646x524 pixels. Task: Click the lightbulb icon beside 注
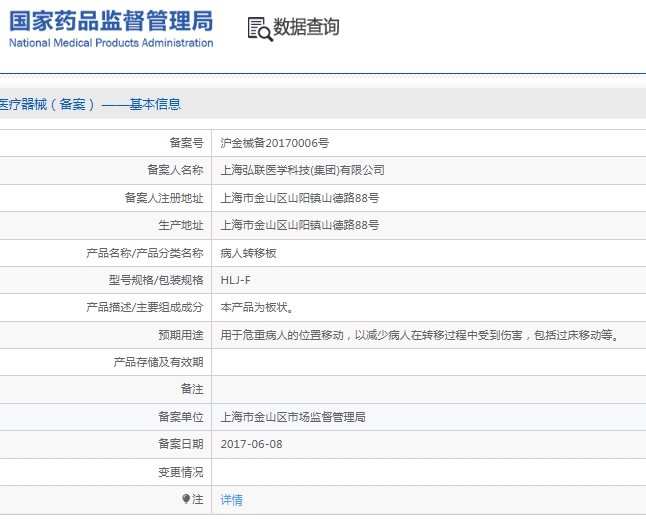click(x=186, y=499)
